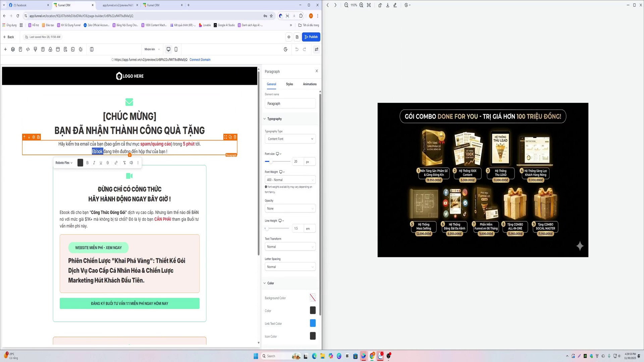Open the Font Weight dropdown
Image resolution: width=644 pixels, height=362 pixels.
290,180
